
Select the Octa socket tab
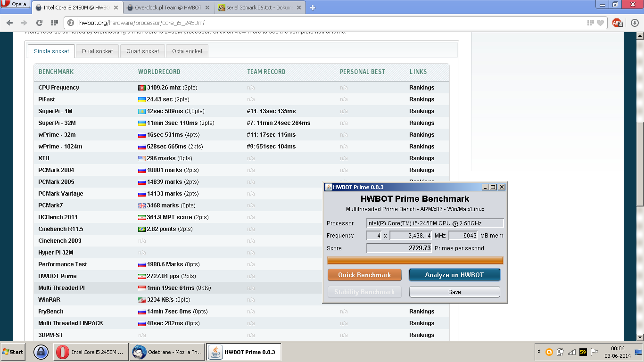point(187,51)
